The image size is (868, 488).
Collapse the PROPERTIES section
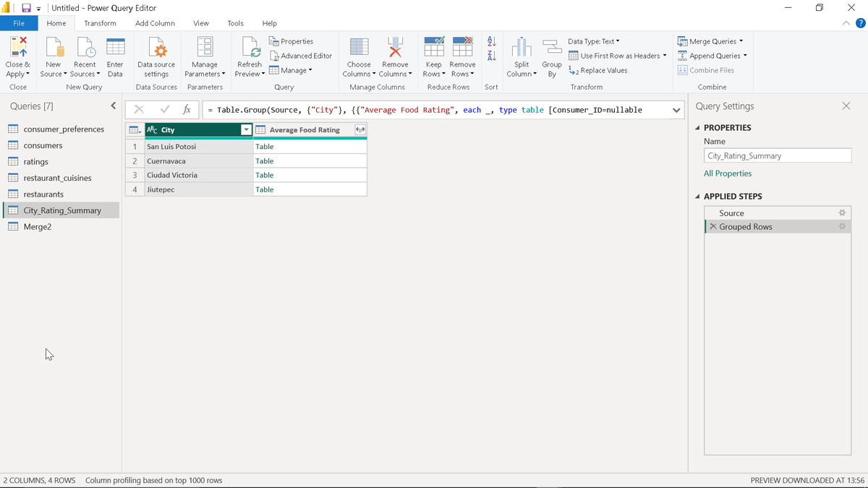(697, 128)
